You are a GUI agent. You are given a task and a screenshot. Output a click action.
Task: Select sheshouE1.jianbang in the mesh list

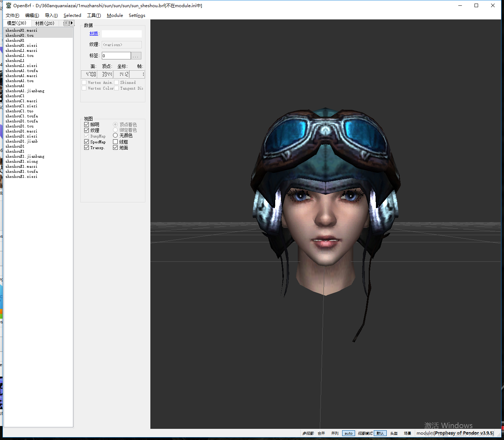click(38, 156)
